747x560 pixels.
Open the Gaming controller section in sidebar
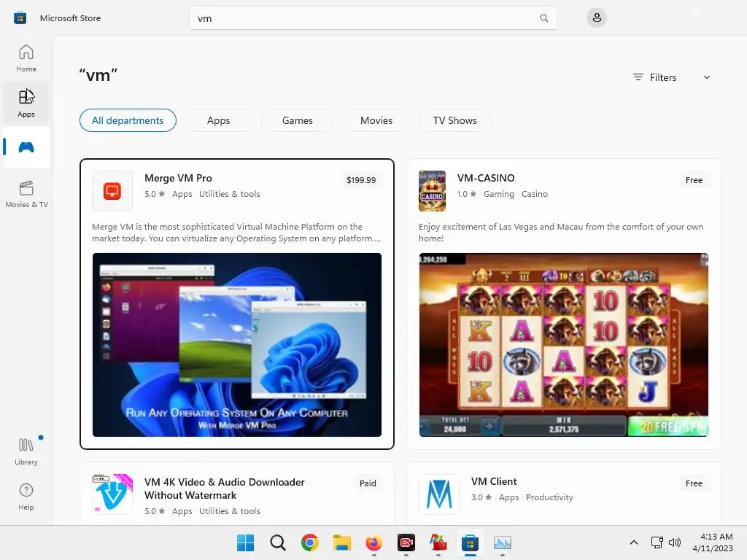[26, 147]
